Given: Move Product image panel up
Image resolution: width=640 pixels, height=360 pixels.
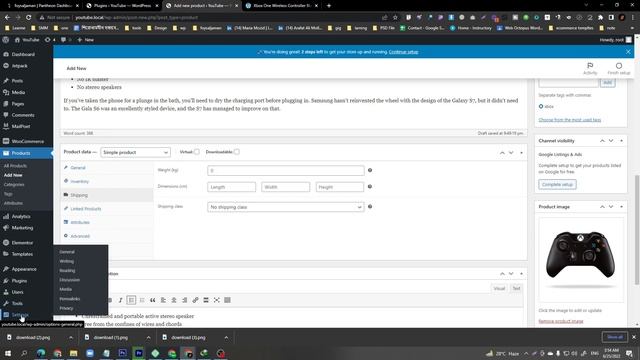Looking at the screenshot, I should (602, 207).
